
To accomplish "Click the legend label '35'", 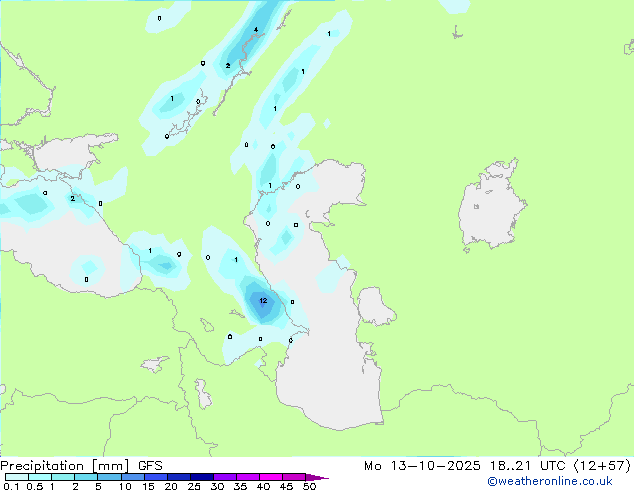I will click(x=240, y=486).
